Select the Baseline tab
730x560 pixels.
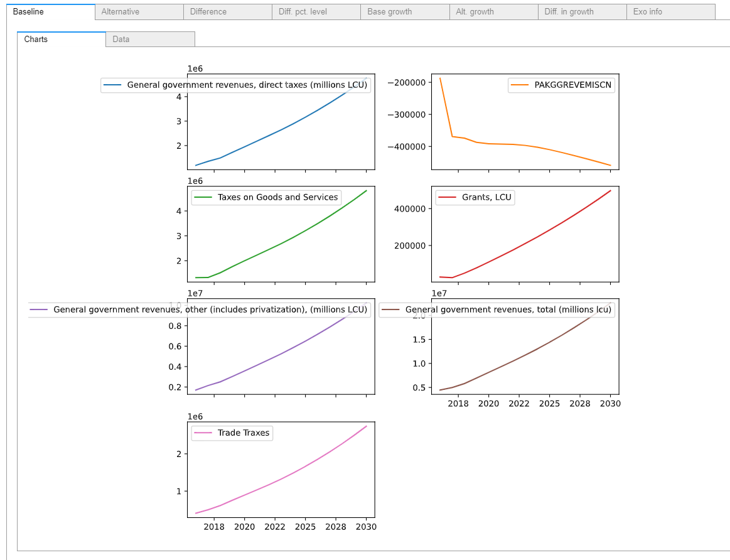[x=50, y=12]
